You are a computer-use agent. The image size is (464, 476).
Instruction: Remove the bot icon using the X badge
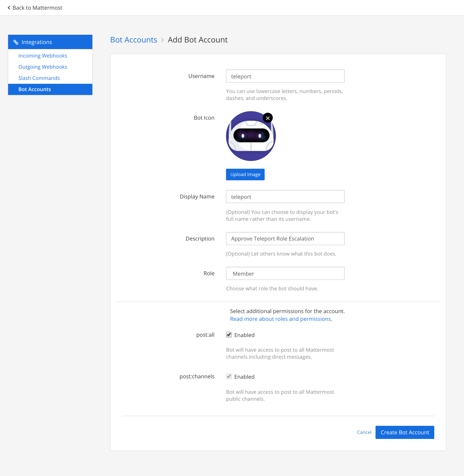point(268,118)
